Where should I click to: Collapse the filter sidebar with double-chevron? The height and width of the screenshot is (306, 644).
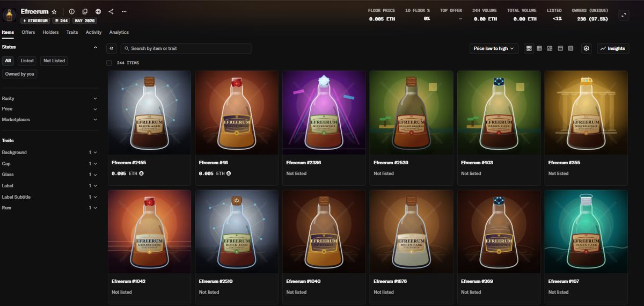coord(112,48)
